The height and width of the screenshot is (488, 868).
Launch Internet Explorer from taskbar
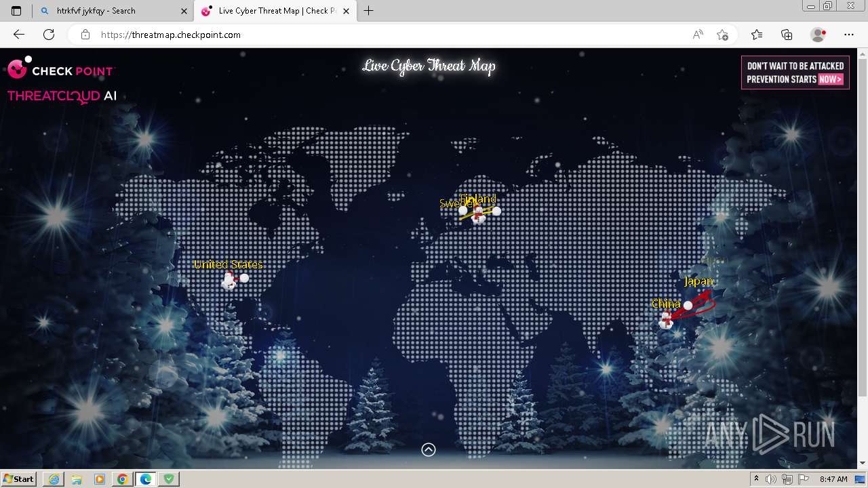click(54, 479)
